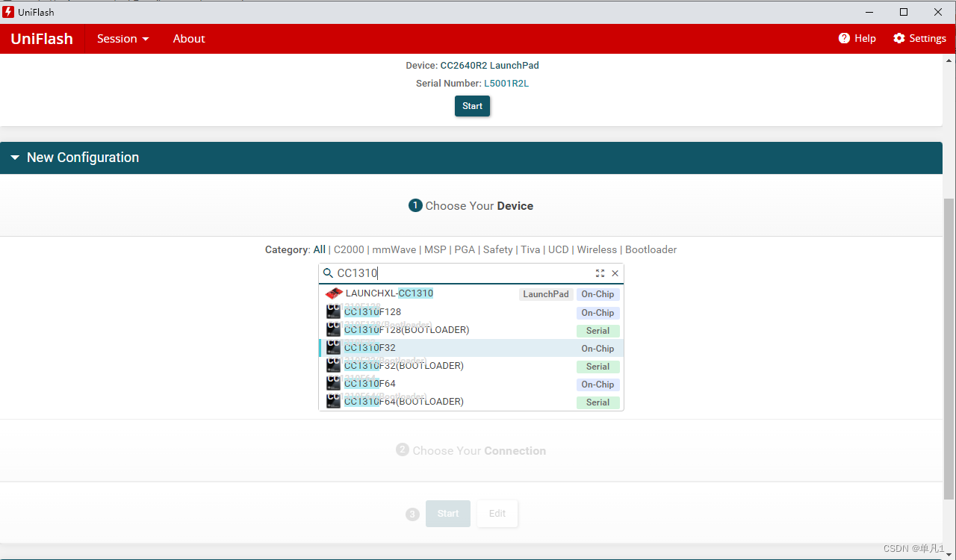Viewport: 956px width, 560px height.
Task: Select the MSP category filter
Action: (435, 249)
